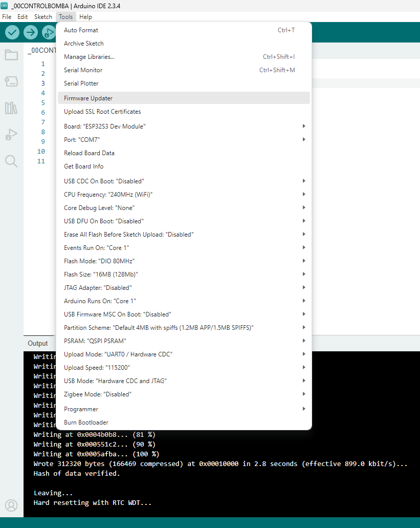Select Serial Monitor from Tools menu

point(83,70)
